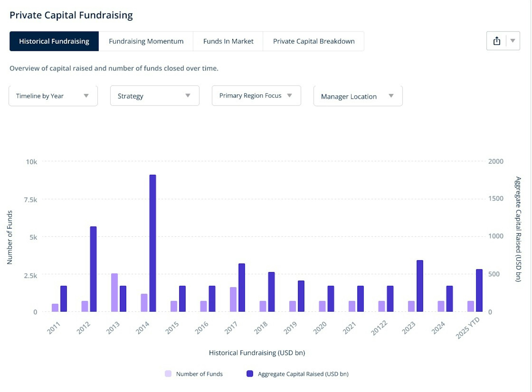Open the Manager Location dropdown
This screenshot has width=532, height=392.
pos(358,96)
